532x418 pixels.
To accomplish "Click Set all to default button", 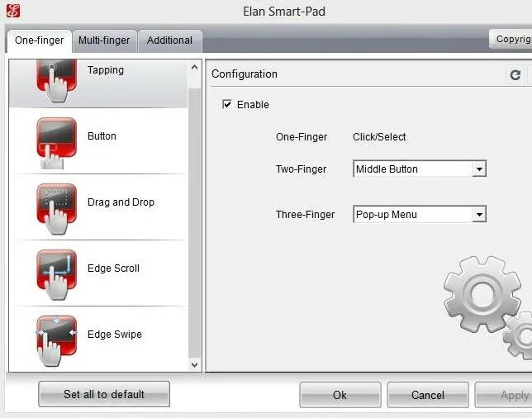I will point(104,394).
